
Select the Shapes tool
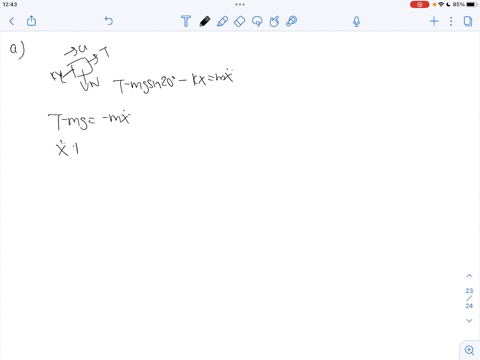coord(274,22)
